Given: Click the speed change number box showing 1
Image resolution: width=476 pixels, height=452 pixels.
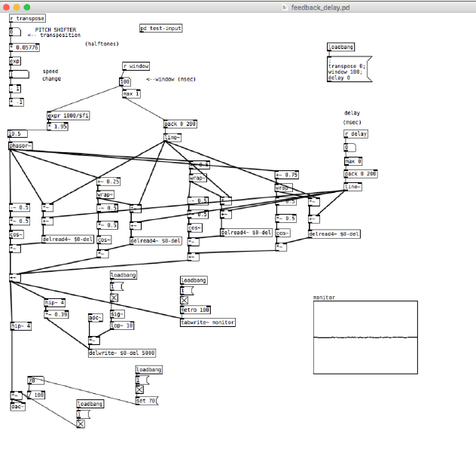Looking at the screenshot, I should click(19, 74).
